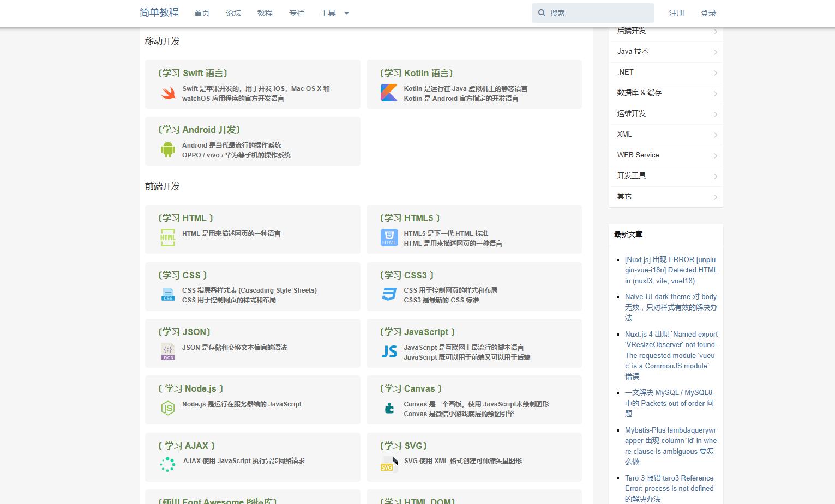Open the 论坛 nav item

[233, 13]
